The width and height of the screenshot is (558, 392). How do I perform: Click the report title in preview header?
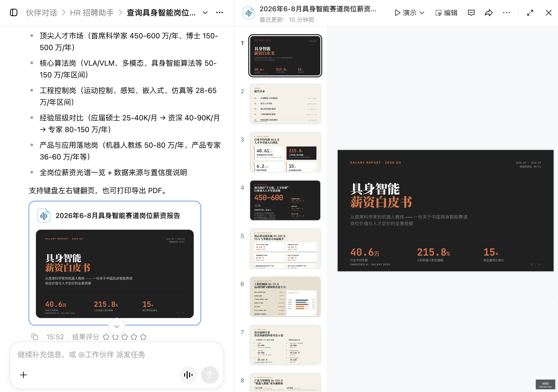click(x=318, y=9)
